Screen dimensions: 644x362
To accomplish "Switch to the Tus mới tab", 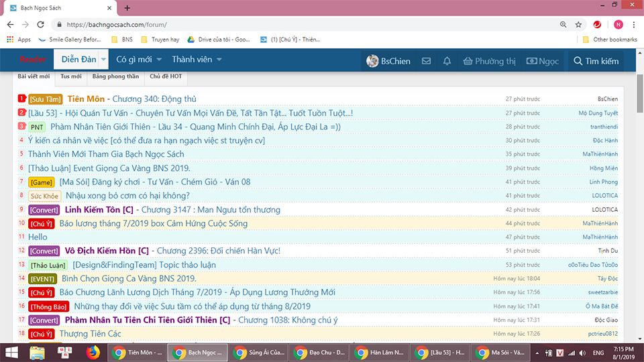I will coord(70,76).
